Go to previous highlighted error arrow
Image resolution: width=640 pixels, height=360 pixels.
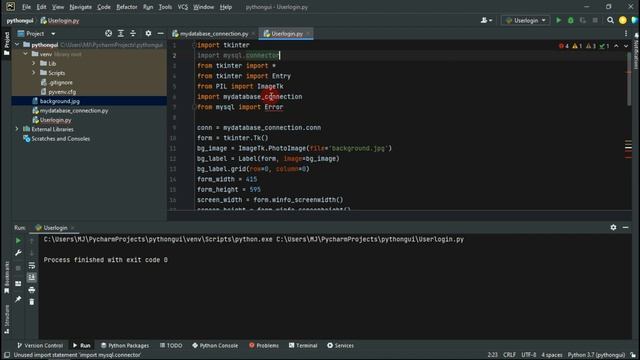(x=616, y=46)
